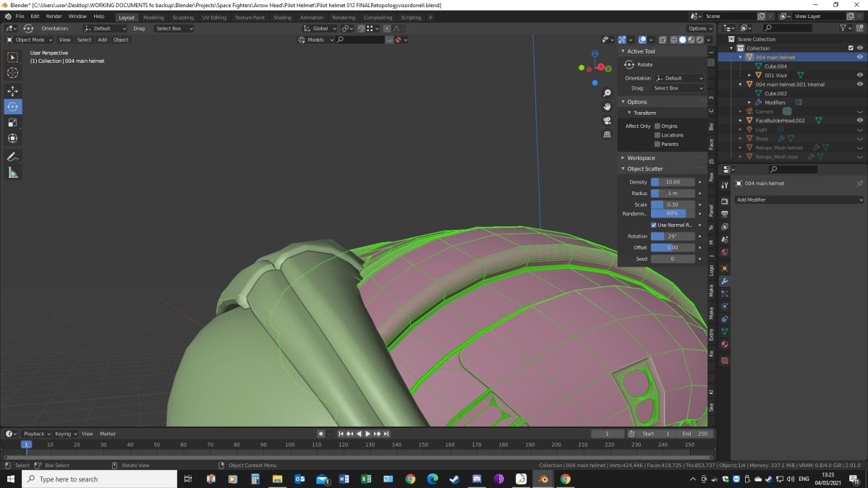The height and width of the screenshot is (488, 868).
Task: Open the Modifier properties wrench tab
Action: click(724, 281)
